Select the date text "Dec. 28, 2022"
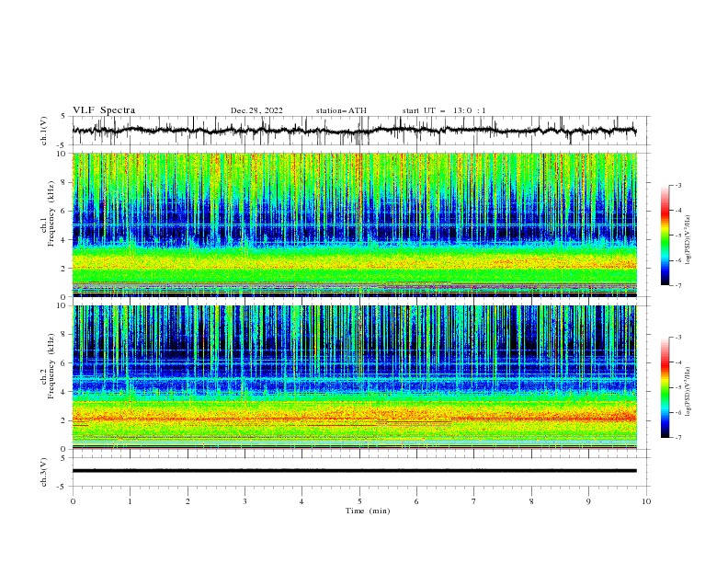This screenshot has width=728, height=563. pyautogui.click(x=256, y=110)
